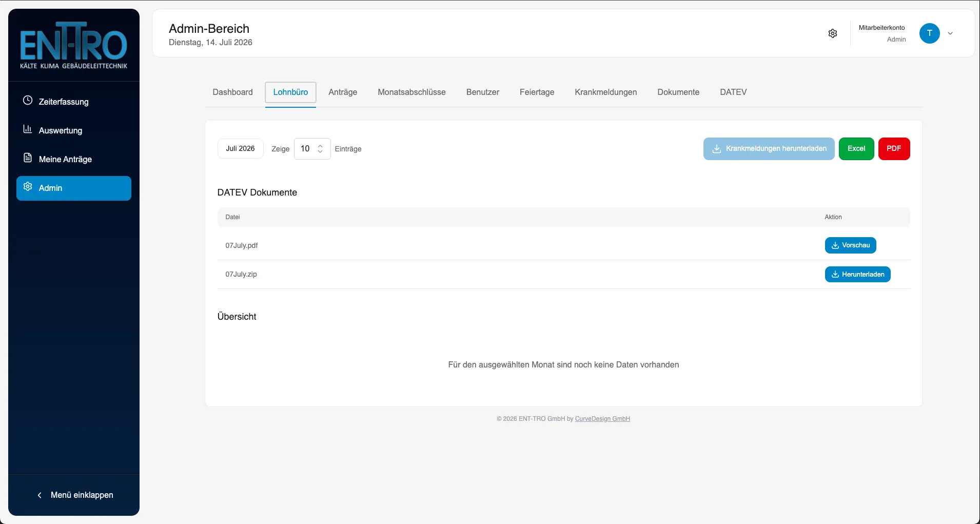This screenshot has height=524, width=980.
Task: Click the clock icon beside Zeiterfassung
Action: pyautogui.click(x=28, y=100)
